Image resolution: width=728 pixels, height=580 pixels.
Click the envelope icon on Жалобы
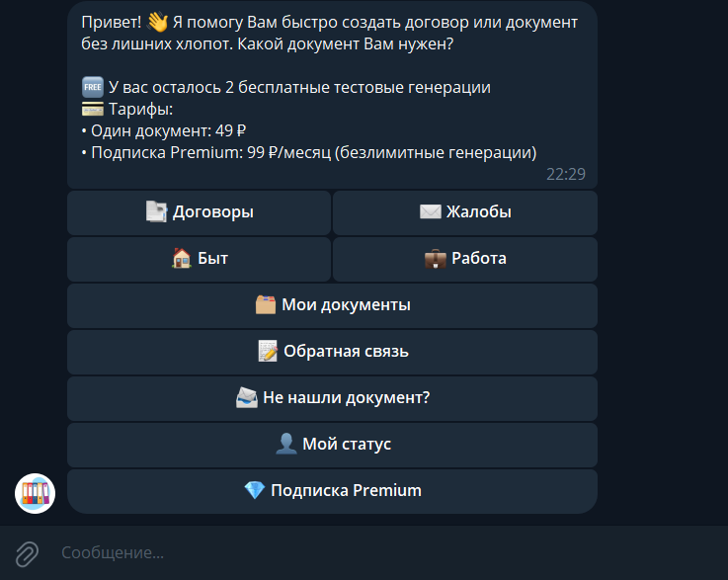[430, 211]
